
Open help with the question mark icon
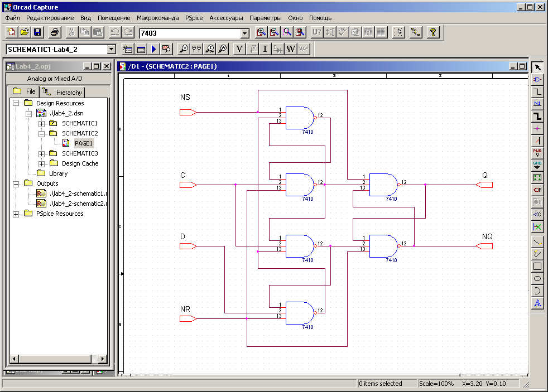[433, 32]
